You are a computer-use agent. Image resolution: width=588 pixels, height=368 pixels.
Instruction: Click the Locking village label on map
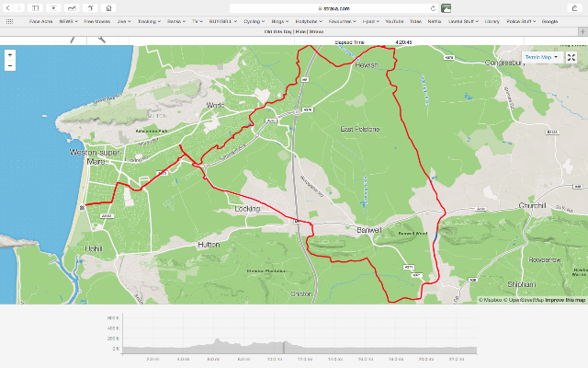[247, 209]
